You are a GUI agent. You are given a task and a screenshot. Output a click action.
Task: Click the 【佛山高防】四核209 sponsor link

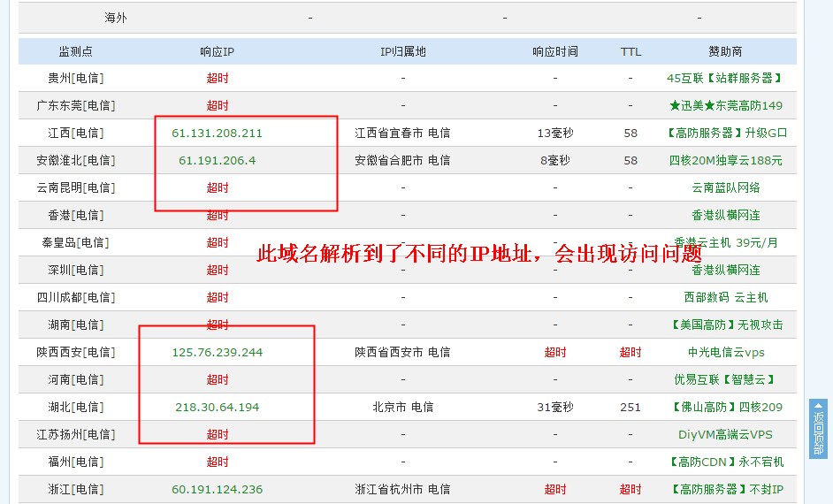(725, 407)
